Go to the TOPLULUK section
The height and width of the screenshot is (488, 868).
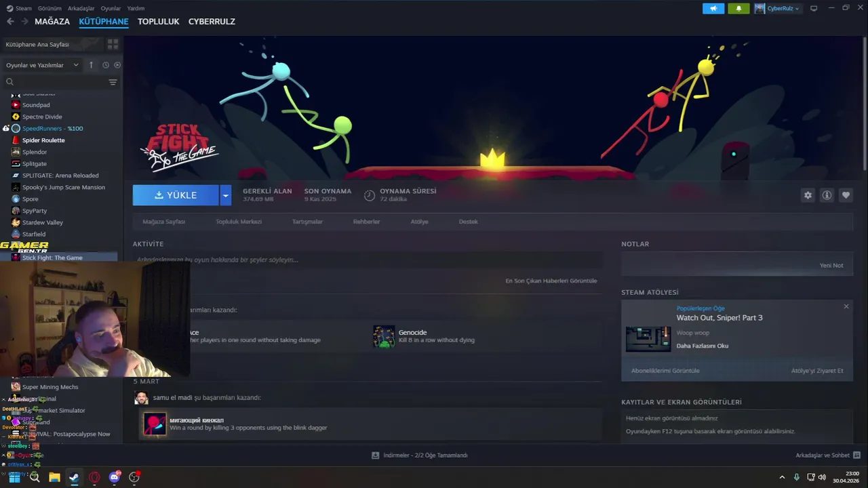pyautogui.click(x=158, y=22)
